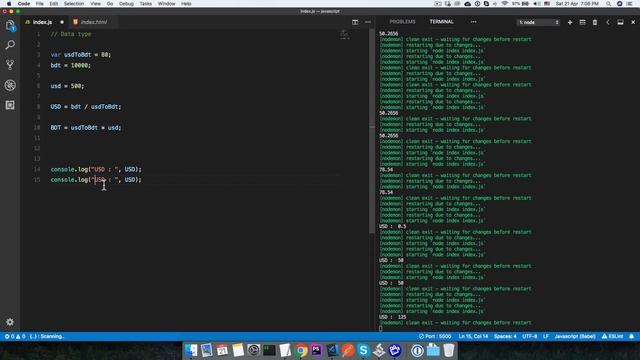This screenshot has width=640, height=360.
Task: Split the terminal with the split icon
Action: 582,22
